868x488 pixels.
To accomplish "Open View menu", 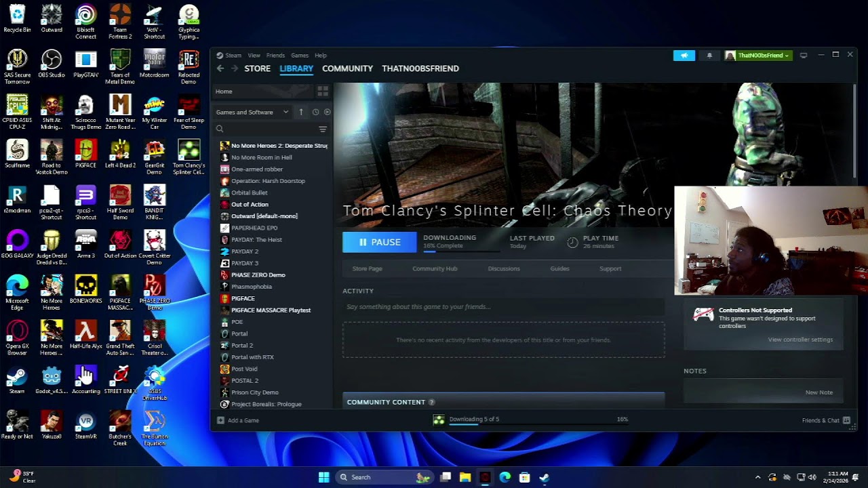I will click(254, 56).
